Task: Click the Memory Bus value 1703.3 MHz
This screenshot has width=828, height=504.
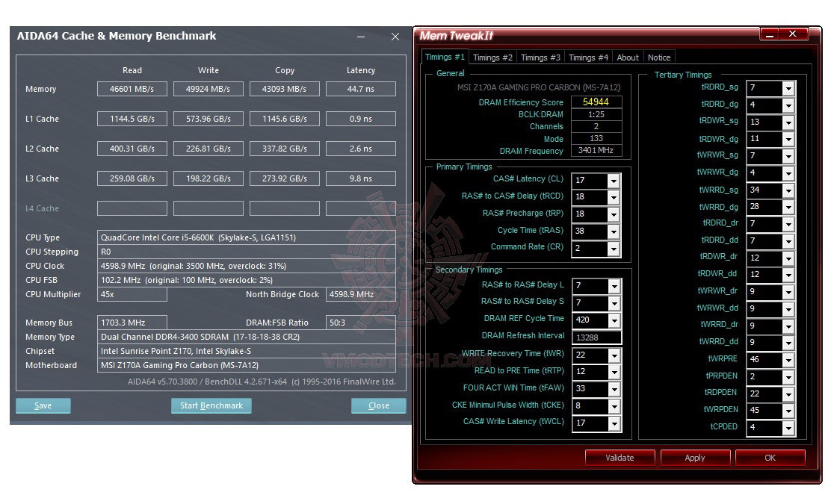Action: click(x=132, y=323)
